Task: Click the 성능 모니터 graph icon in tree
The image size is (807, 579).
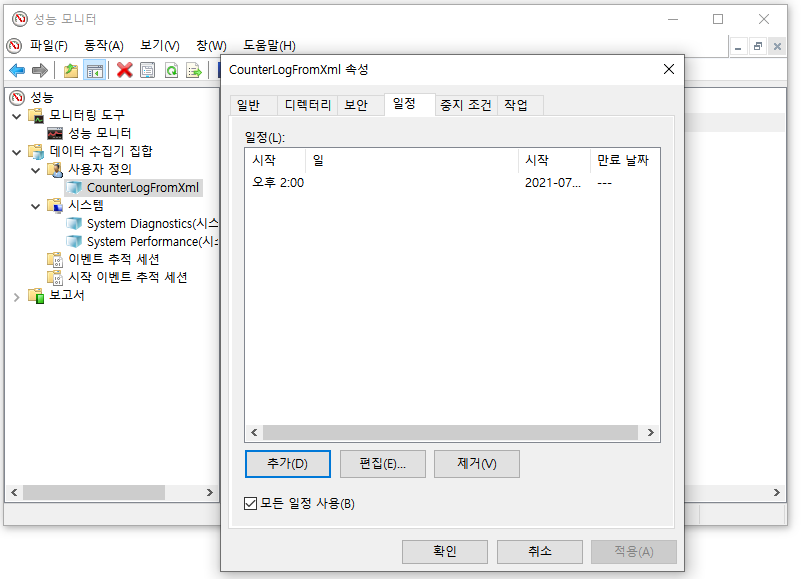Action: 55,134
